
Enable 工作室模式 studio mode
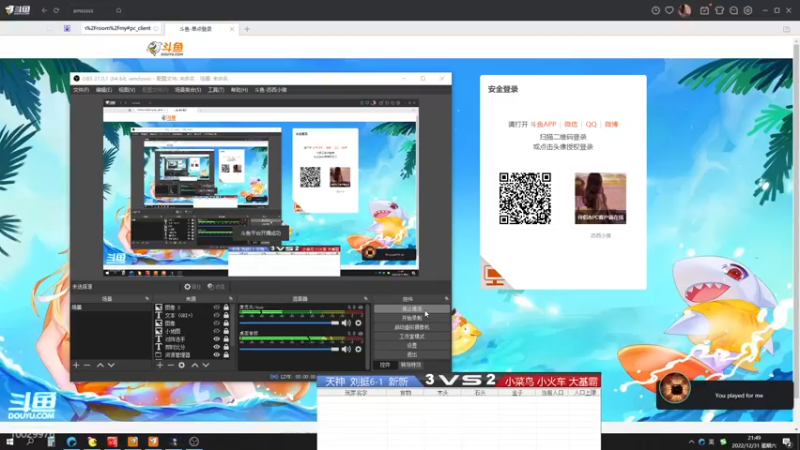pyautogui.click(x=412, y=336)
